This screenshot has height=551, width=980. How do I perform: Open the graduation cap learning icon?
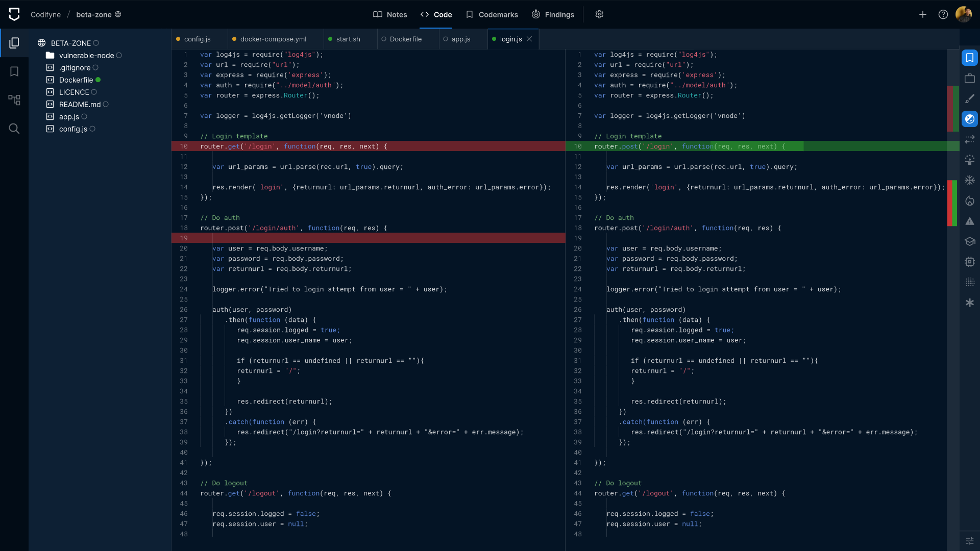tap(970, 241)
